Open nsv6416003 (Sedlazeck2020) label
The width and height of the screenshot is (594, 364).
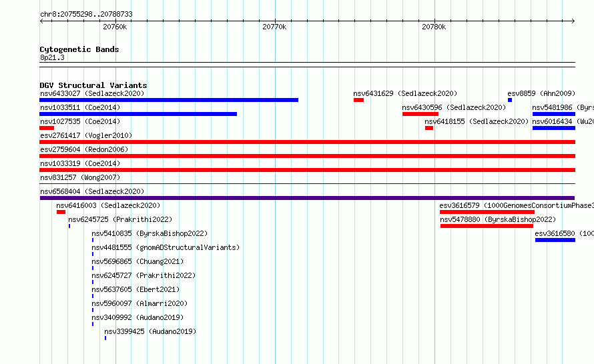click(x=108, y=205)
